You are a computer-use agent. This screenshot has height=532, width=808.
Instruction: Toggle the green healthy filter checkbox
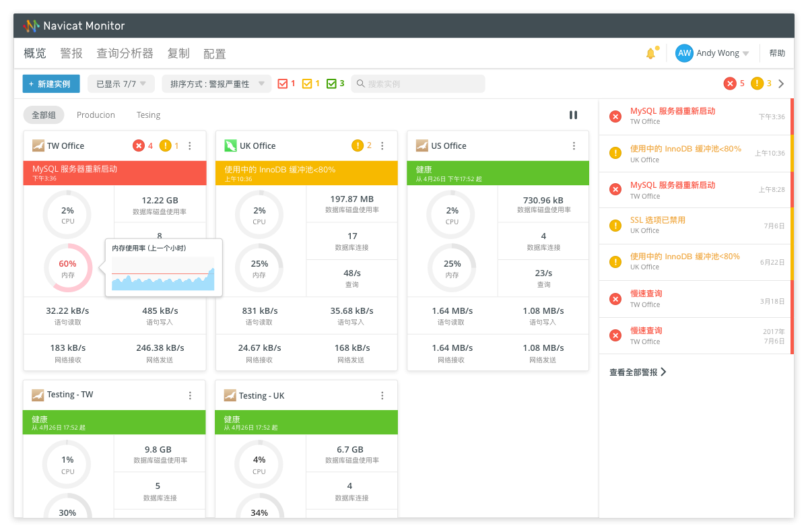pyautogui.click(x=331, y=84)
